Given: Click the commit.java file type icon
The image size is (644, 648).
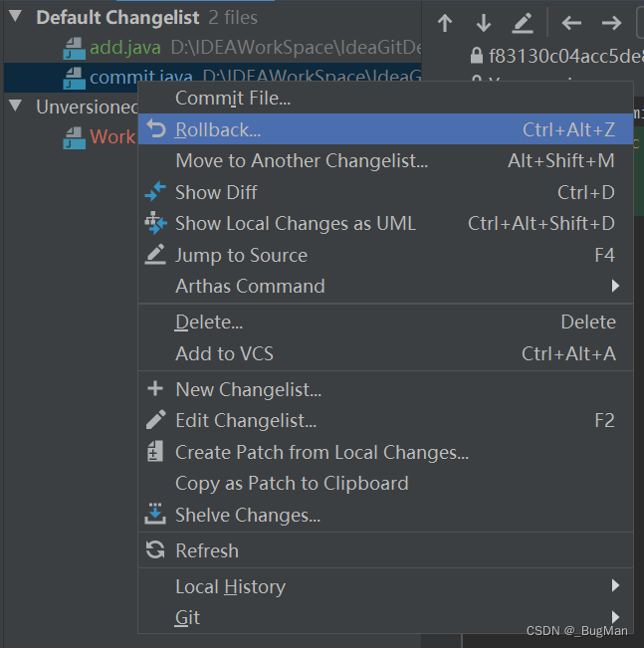Looking at the screenshot, I should pos(74,78).
